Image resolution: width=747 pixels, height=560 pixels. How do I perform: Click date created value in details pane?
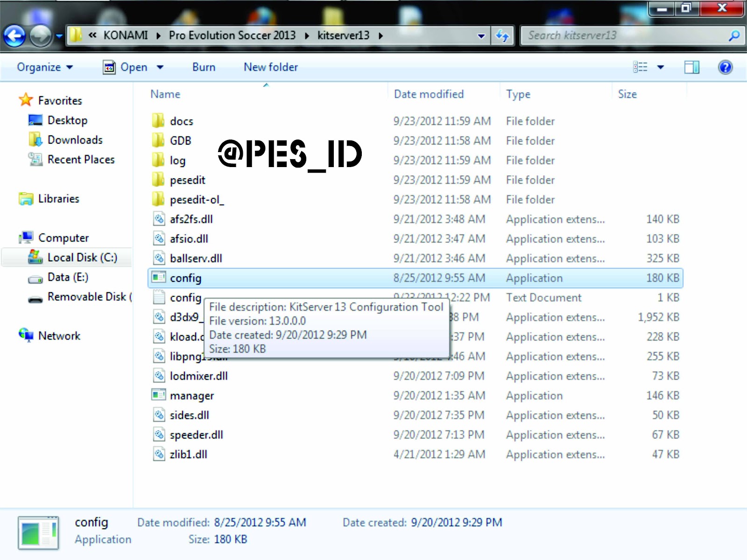tap(456, 523)
